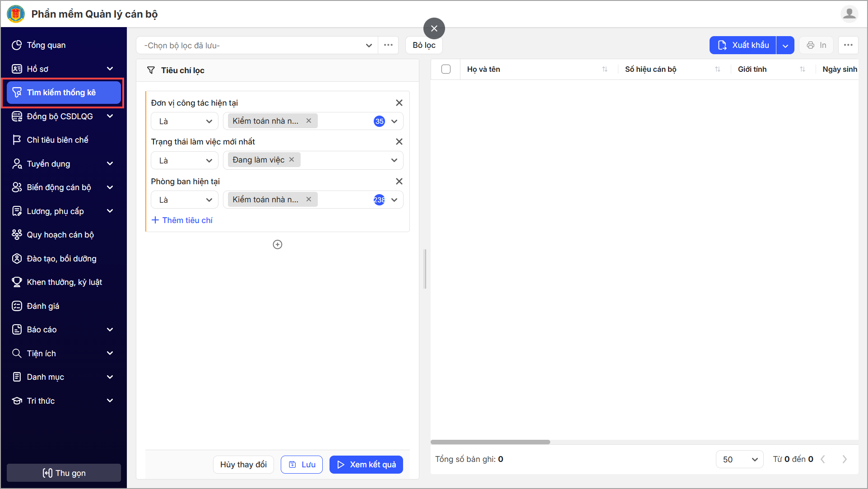Select Chỉ tiêu biên chế menu item
868x489 pixels.
(x=57, y=140)
